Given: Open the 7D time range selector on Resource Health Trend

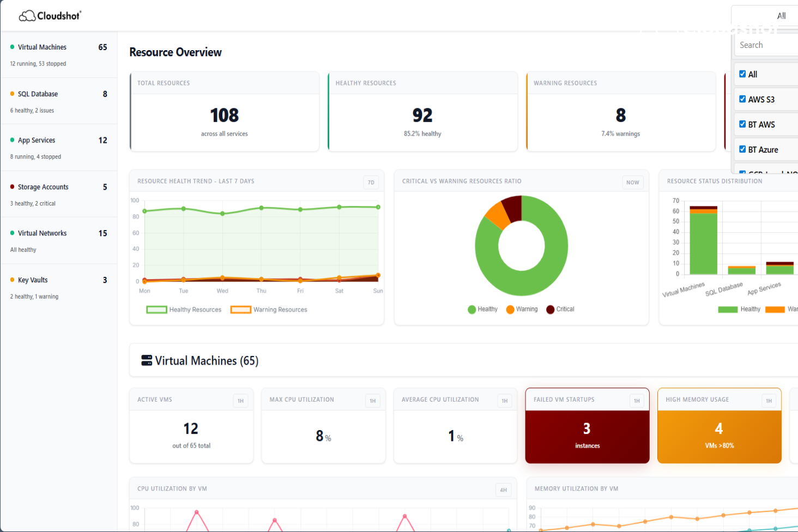Looking at the screenshot, I should pyautogui.click(x=371, y=182).
